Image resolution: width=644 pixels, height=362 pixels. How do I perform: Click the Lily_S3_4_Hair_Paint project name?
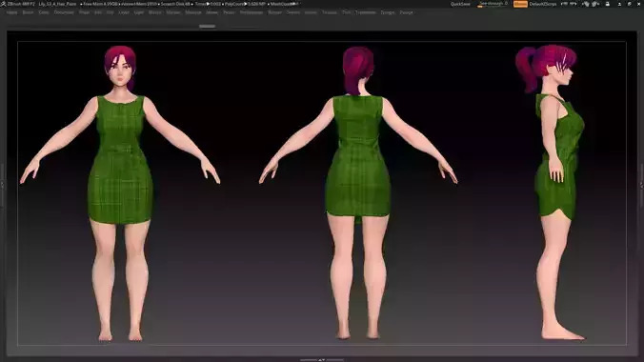[x=57, y=4]
